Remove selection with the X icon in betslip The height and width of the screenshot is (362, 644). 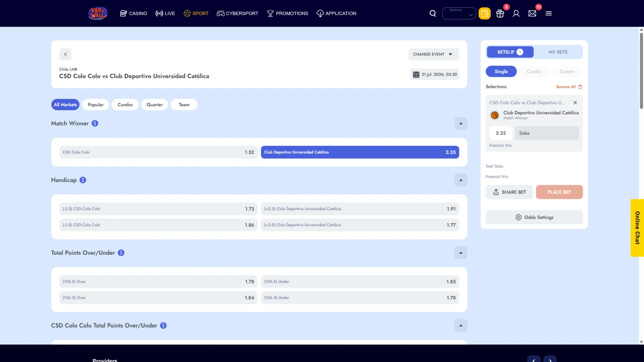(575, 103)
